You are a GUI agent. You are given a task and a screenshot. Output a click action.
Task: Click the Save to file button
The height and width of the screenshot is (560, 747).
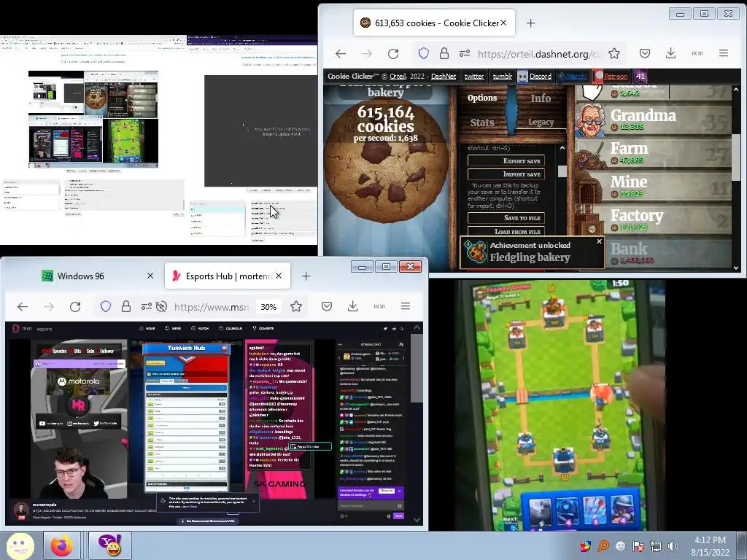[506, 218]
